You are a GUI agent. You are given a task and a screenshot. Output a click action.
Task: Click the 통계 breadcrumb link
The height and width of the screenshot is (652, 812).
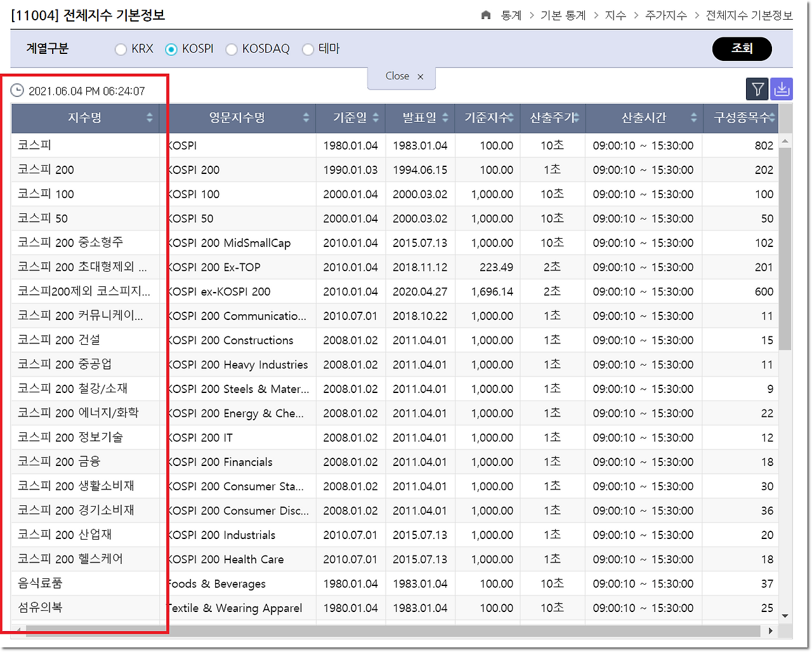point(511,15)
